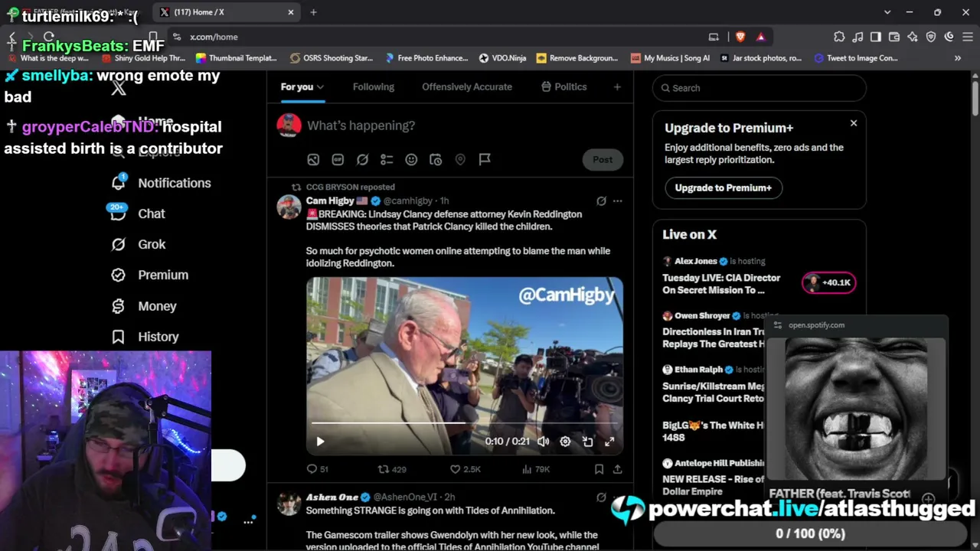
Task: Ask Grok about Cam Higby's post
Action: (601, 201)
